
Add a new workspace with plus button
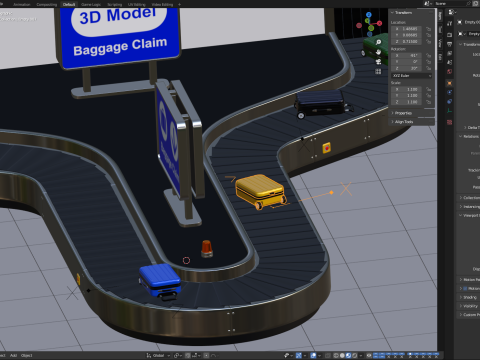pos(179,4)
